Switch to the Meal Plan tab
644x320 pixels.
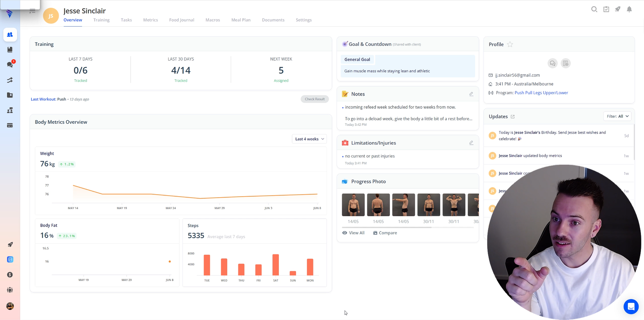click(241, 20)
